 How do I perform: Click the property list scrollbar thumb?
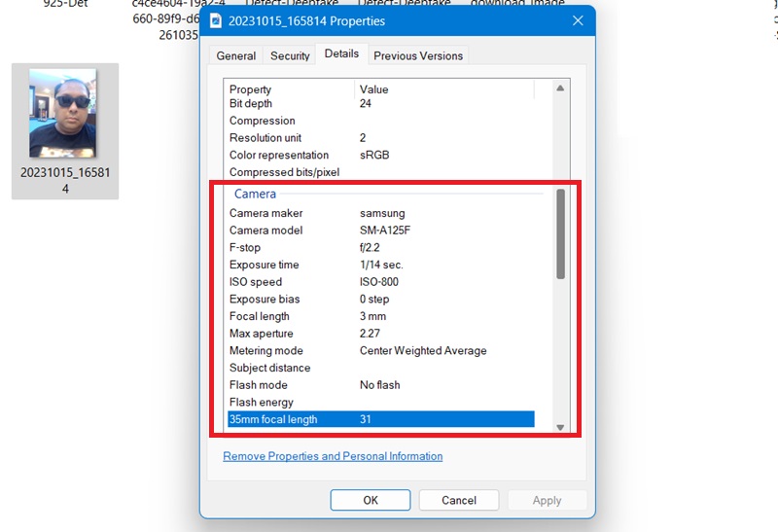click(x=560, y=234)
